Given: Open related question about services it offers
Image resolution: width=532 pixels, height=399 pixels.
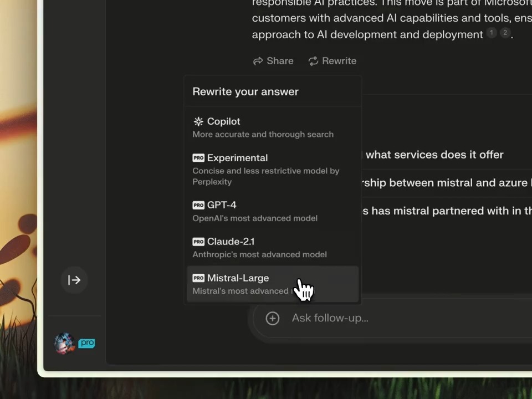Looking at the screenshot, I should 434,155.
